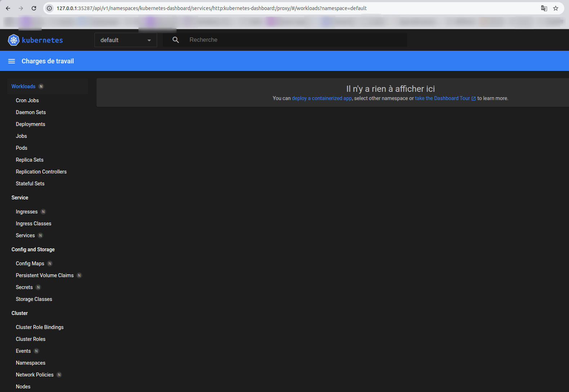Click the N badge beside Events
This screenshot has height=392, width=569.
coord(36,351)
